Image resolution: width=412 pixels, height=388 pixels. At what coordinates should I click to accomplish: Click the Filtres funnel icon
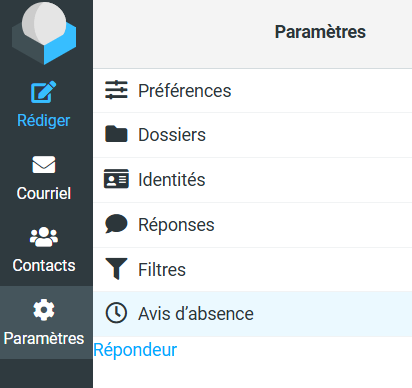point(116,269)
